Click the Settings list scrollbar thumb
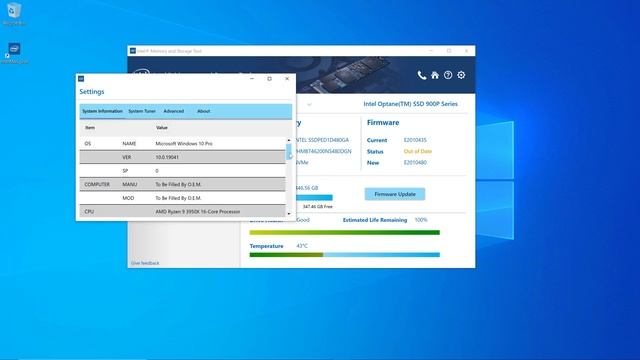Viewport: 640px width, 360px height. 289,151
